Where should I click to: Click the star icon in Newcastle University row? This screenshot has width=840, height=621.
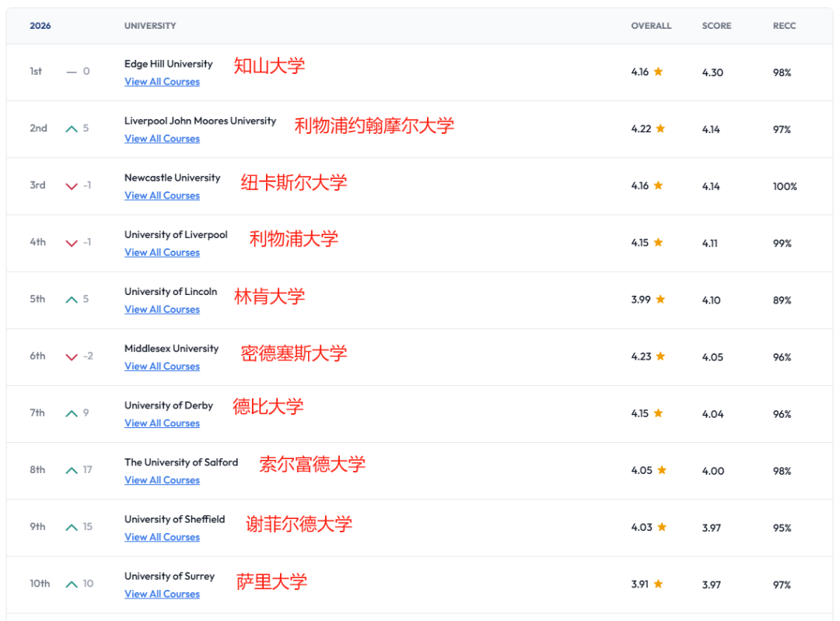tap(659, 185)
